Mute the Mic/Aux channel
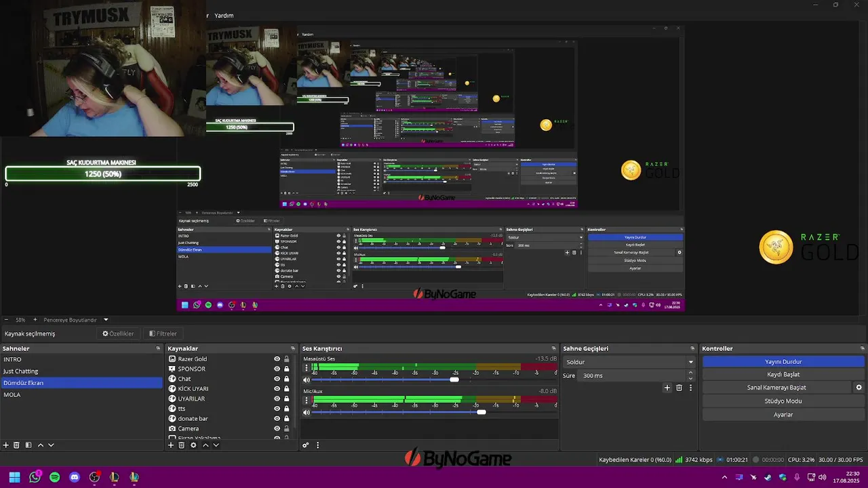 click(x=307, y=412)
